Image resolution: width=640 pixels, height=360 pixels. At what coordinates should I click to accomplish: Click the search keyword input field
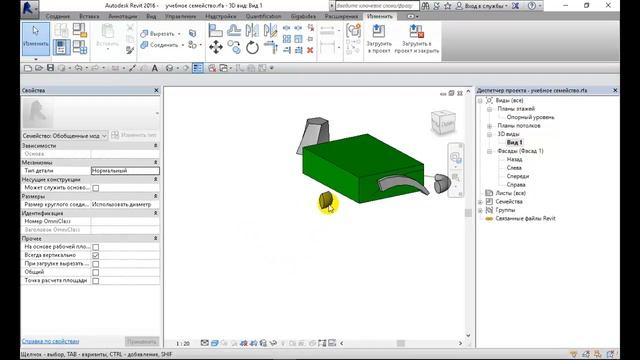pos(377,6)
